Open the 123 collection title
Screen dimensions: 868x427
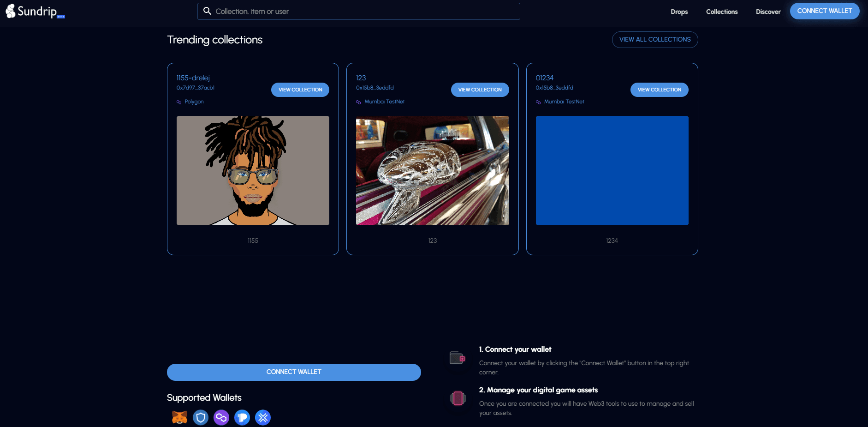pyautogui.click(x=361, y=78)
